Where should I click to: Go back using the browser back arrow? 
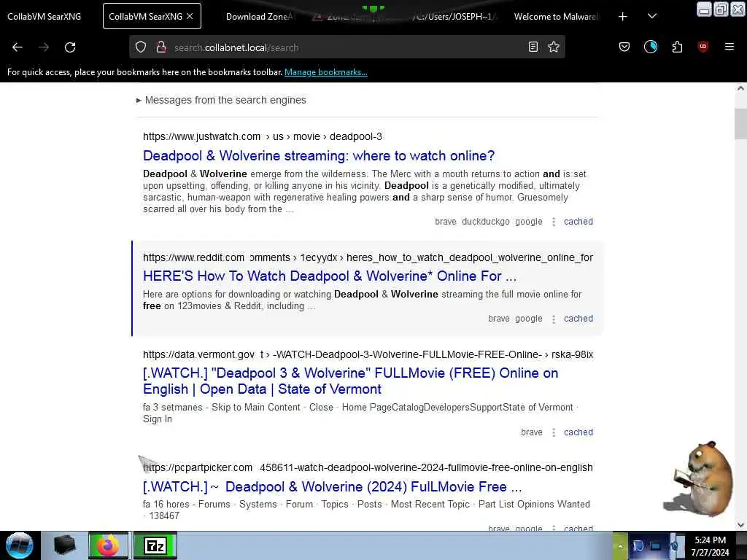click(x=18, y=47)
